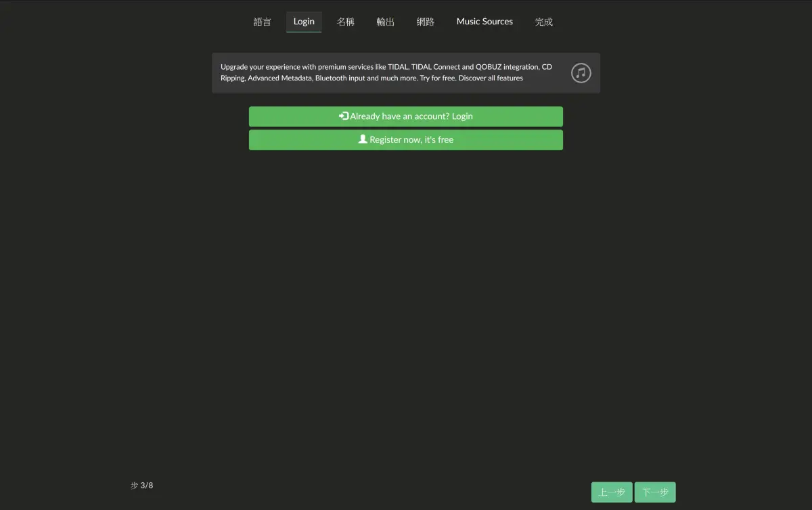Click the step counter 步 3/8
This screenshot has height=510, width=812.
coord(142,486)
